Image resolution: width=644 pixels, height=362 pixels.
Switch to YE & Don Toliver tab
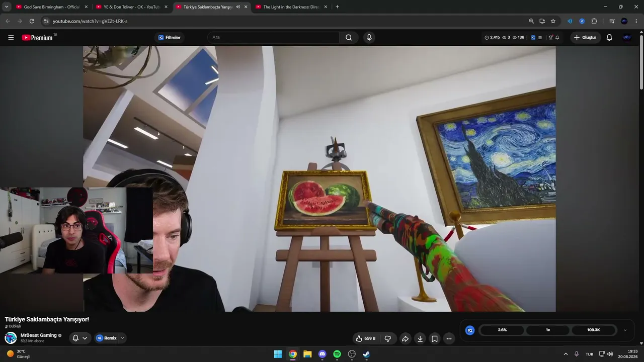[x=132, y=7]
